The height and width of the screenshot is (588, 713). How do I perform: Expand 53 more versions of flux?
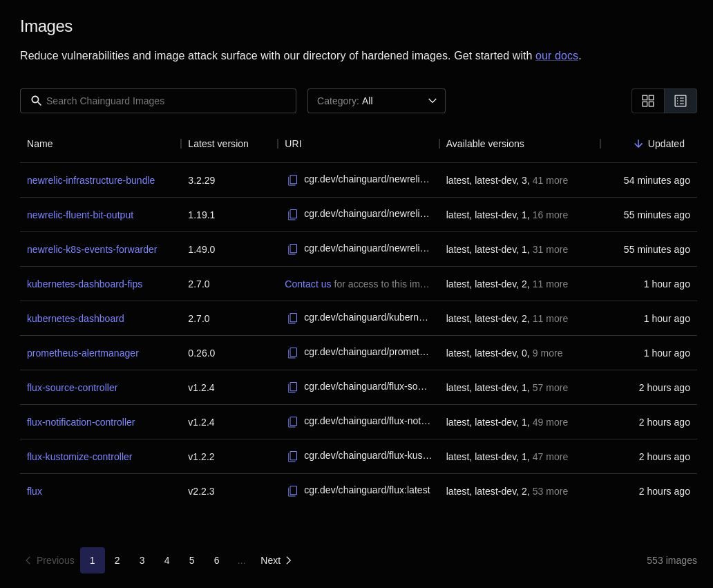[x=550, y=491]
